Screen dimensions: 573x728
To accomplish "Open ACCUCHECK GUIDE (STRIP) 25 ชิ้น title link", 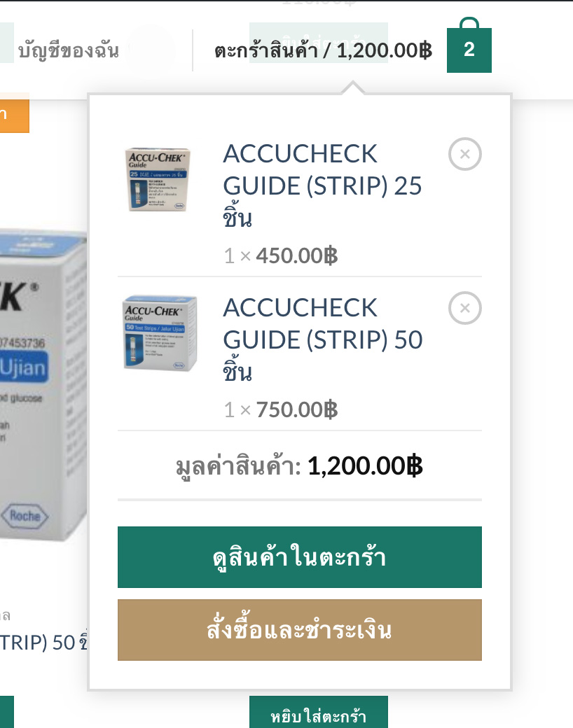I will coord(322,185).
